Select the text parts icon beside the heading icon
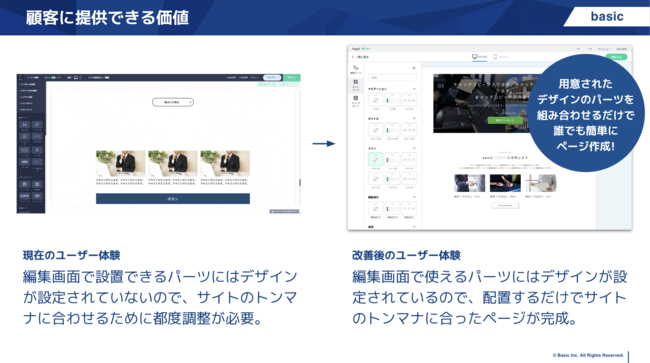650x363 pixels. (37, 125)
